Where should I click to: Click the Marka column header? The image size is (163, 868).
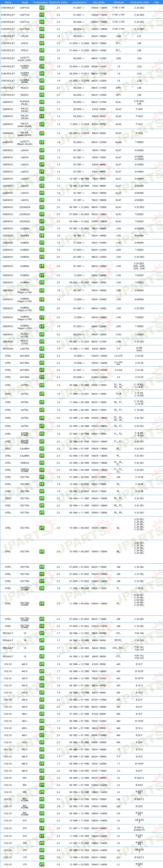pos(8,2)
